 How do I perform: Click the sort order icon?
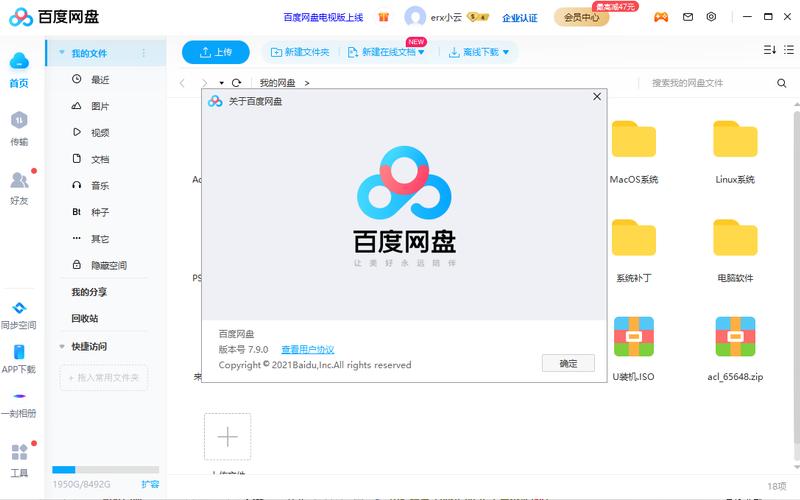click(769, 49)
